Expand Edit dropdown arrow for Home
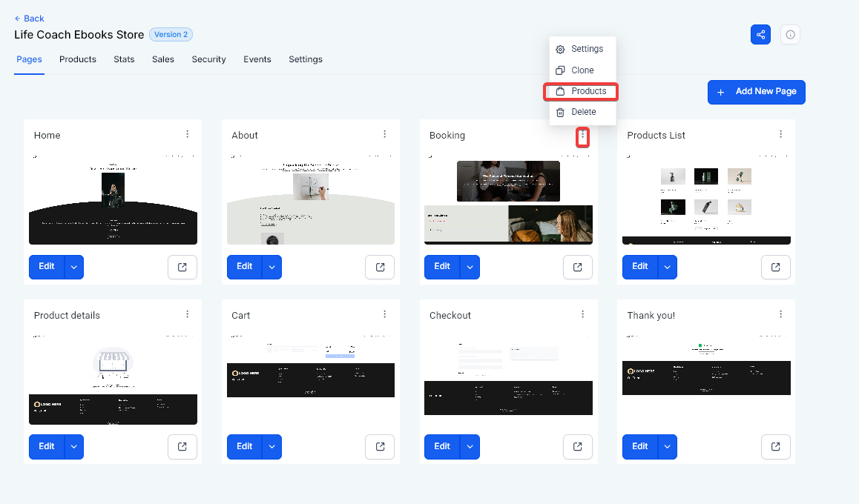The height and width of the screenshot is (504, 859). coord(74,267)
